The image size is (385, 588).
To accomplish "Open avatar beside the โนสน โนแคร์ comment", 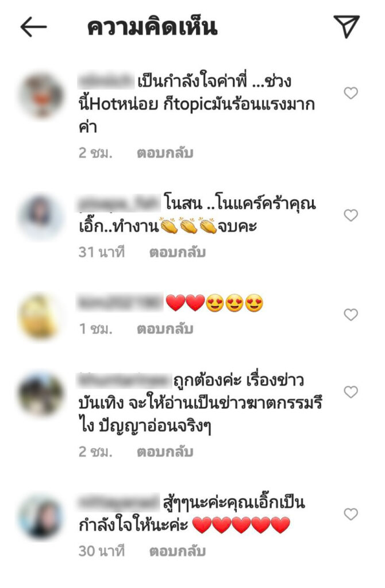I will coord(41,216).
